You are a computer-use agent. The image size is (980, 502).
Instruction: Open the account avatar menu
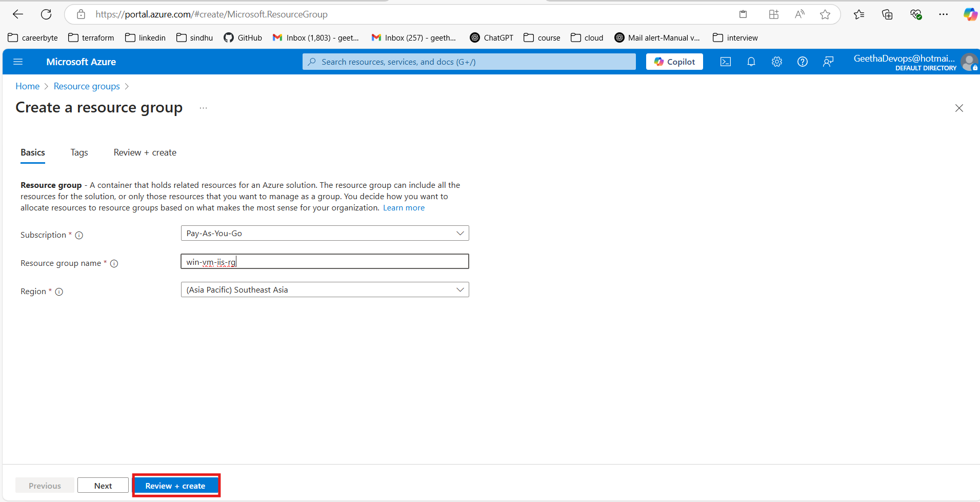coord(969,62)
